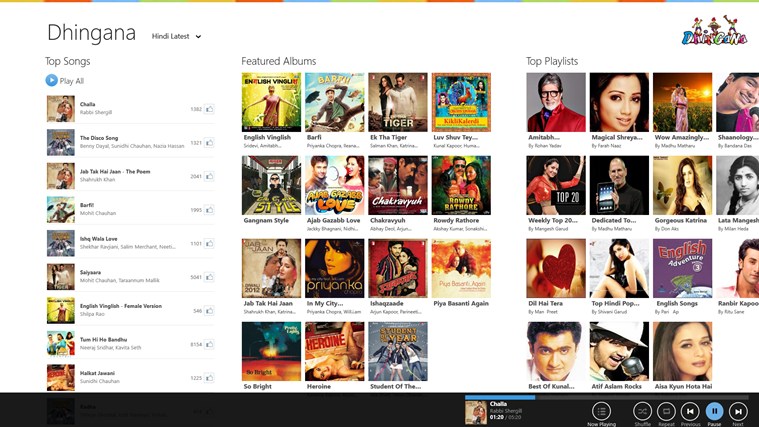Screen dimensions: 759x427
Task: Open the Ek Tha Tiger album
Action: [x=398, y=102]
